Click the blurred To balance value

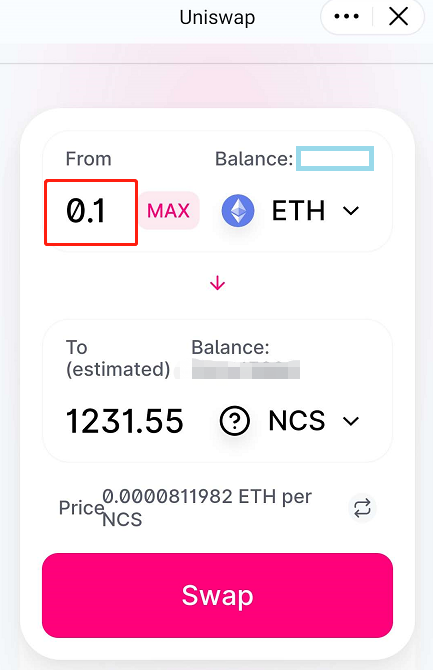click(245, 370)
